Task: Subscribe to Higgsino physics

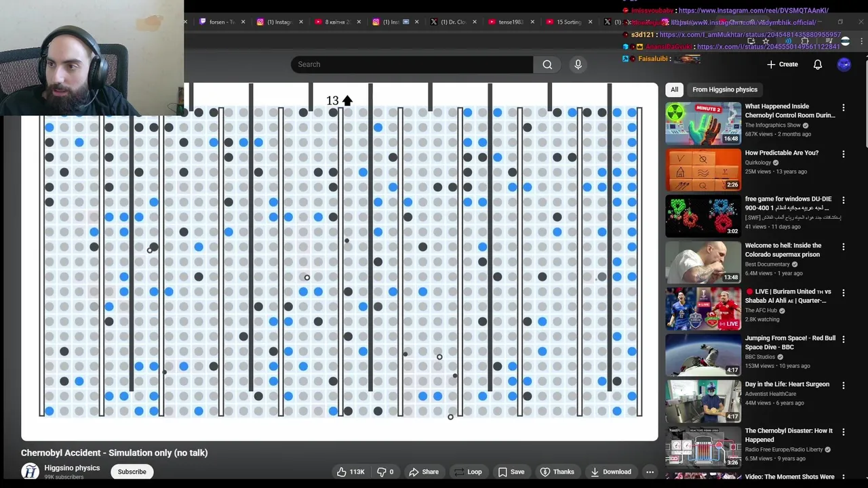Action: point(132,472)
